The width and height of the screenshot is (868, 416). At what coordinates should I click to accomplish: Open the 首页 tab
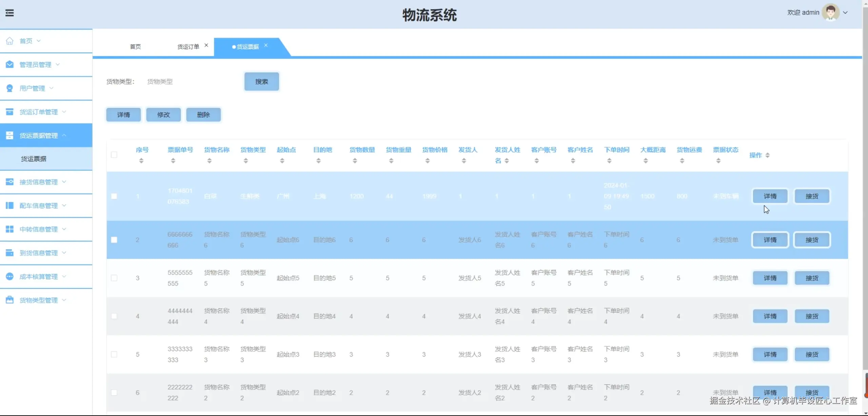135,46
